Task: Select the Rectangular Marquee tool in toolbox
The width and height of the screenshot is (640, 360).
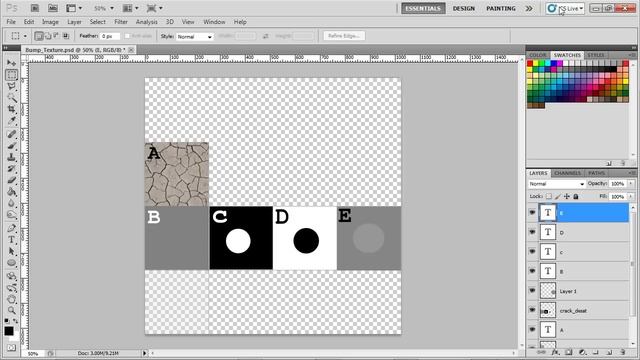Action: tap(11, 75)
